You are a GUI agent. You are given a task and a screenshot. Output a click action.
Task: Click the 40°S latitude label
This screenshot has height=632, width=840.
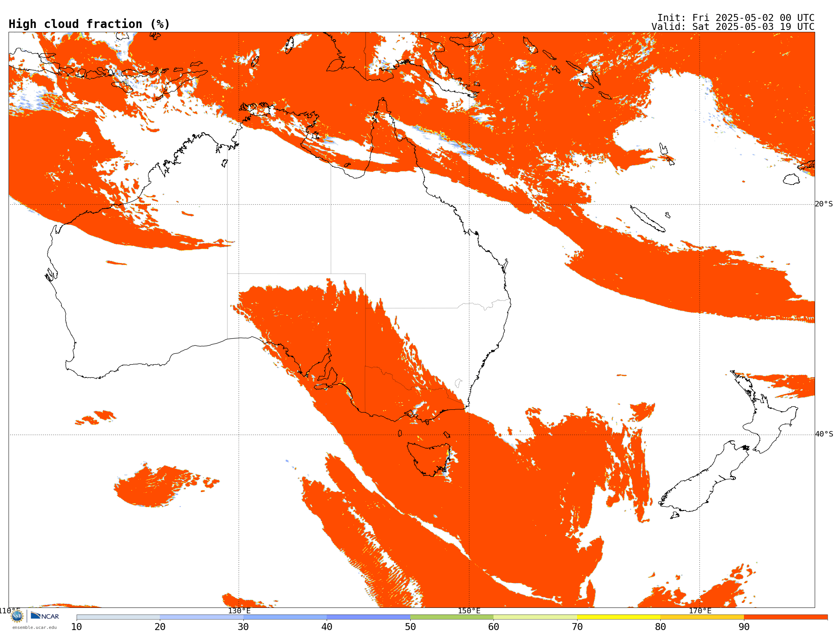pos(824,434)
